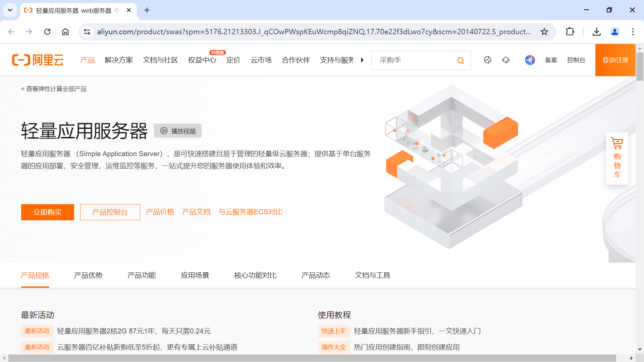644x362 pixels.
Task: Click the 登录/注册 button
Action: pyautogui.click(x=615, y=60)
